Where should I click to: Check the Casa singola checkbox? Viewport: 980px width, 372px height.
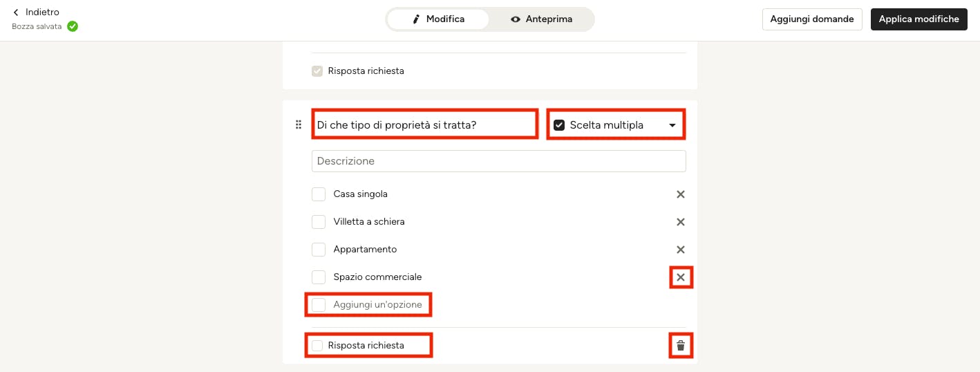tap(319, 194)
